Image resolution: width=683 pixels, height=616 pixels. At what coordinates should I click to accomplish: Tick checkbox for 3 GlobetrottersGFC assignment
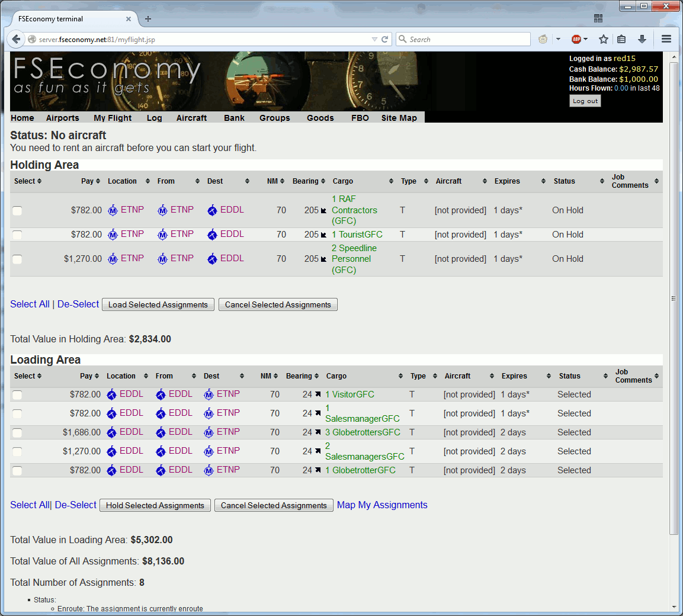[x=17, y=432]
